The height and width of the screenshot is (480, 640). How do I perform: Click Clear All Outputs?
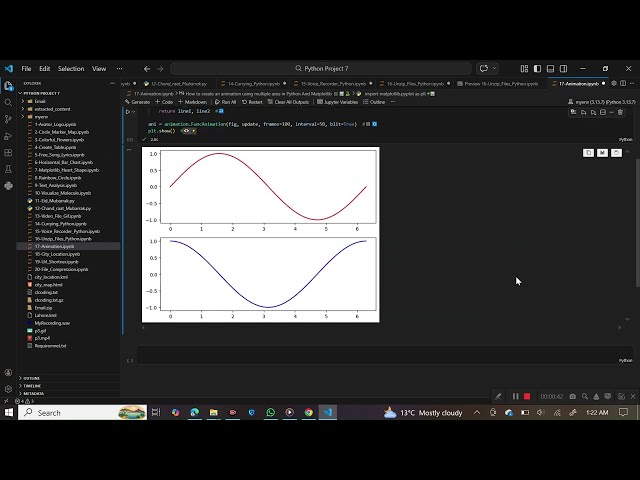coord(288,102)
